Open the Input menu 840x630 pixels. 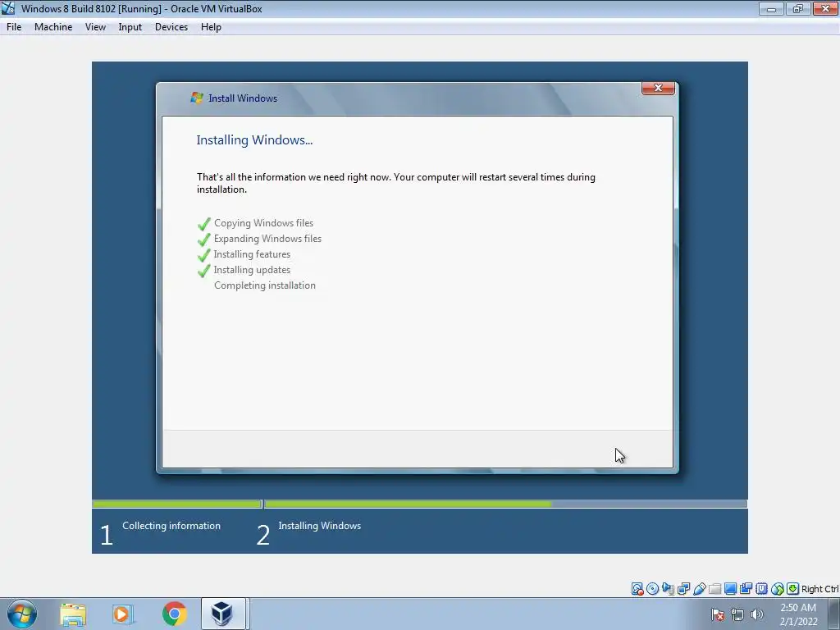130,27
